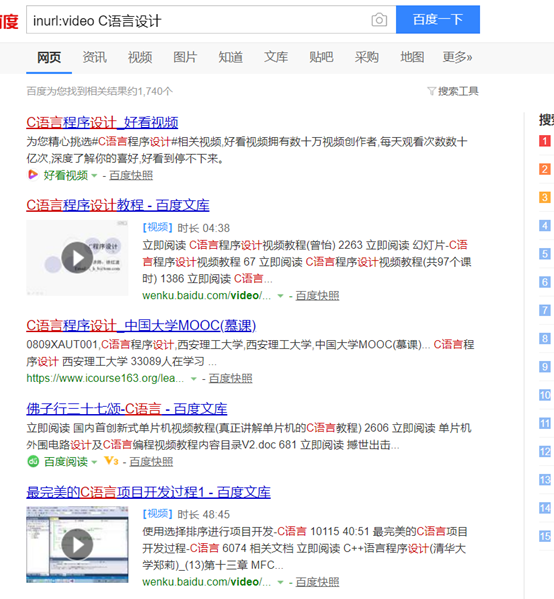Click the 好看视频 source logo icon
This screenshot has width=554, height=599.
[33, 175]
